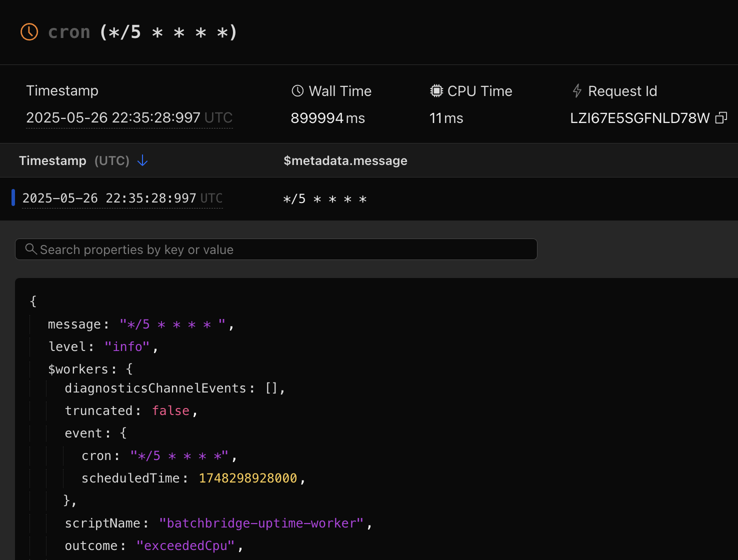Click the $metadata.message column header

[x=345, y=160]
